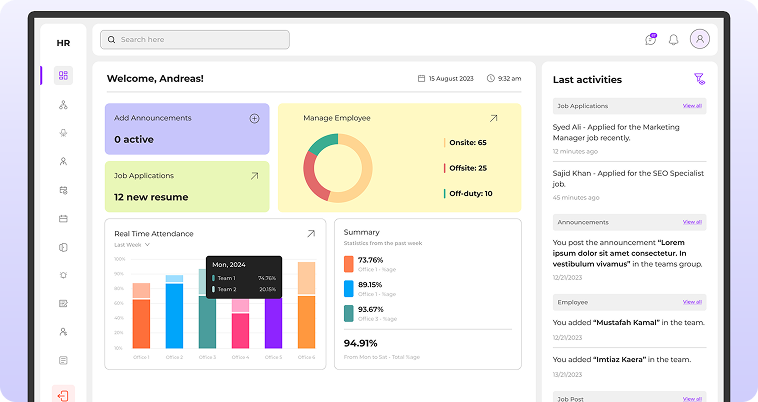Select the Offsite: 25 legend entry
The width and height of the screenshot is (758, 402).
[465, 168]
